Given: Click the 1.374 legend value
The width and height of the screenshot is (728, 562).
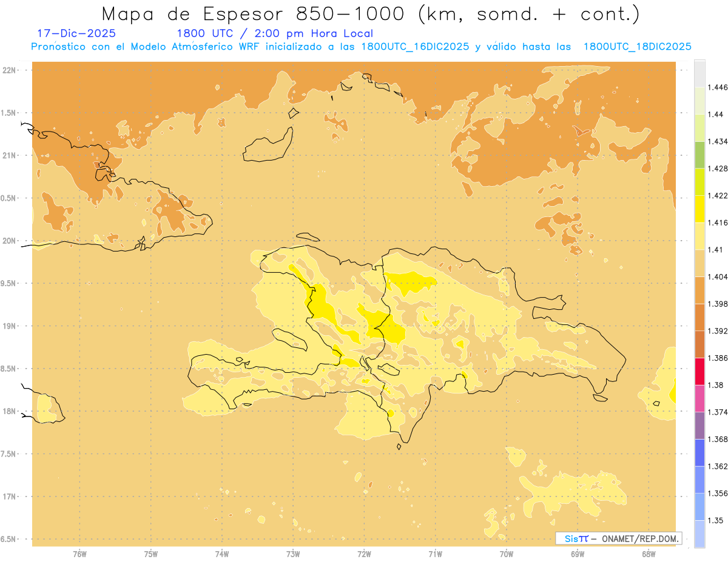Looking at the screenshot, I should (718, 412).
